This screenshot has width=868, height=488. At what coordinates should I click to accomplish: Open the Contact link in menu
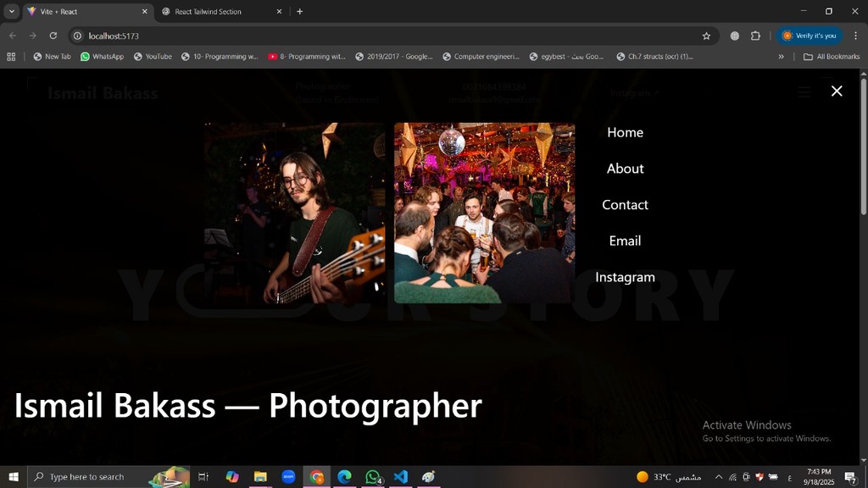(625, 205)
